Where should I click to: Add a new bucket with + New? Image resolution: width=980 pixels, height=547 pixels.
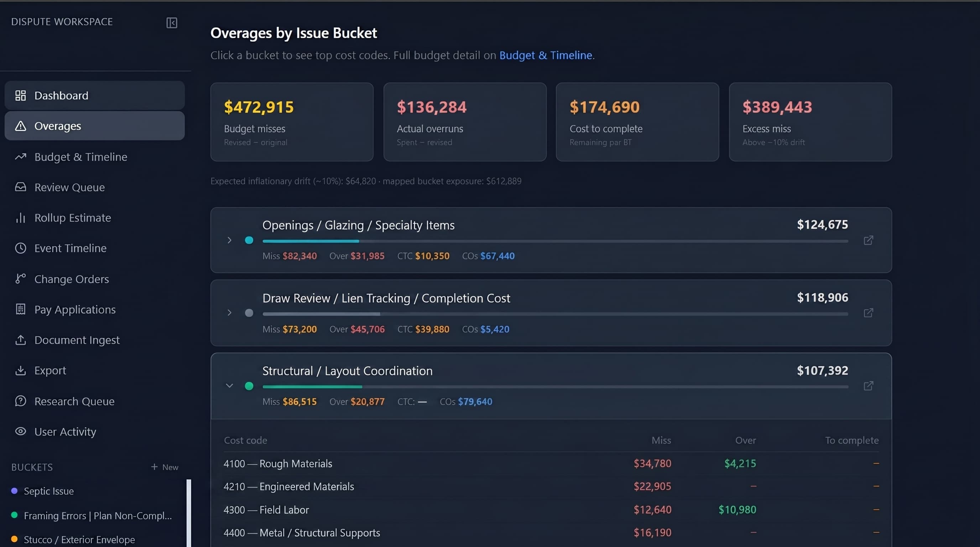click(165, 467)
